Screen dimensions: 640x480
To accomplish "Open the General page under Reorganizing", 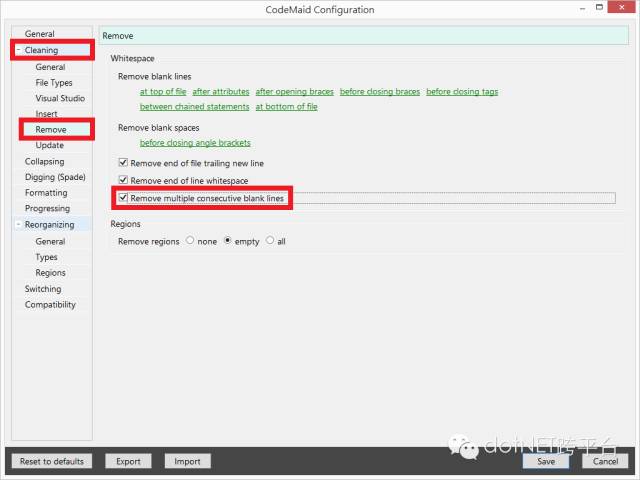I will pos(50,242).
